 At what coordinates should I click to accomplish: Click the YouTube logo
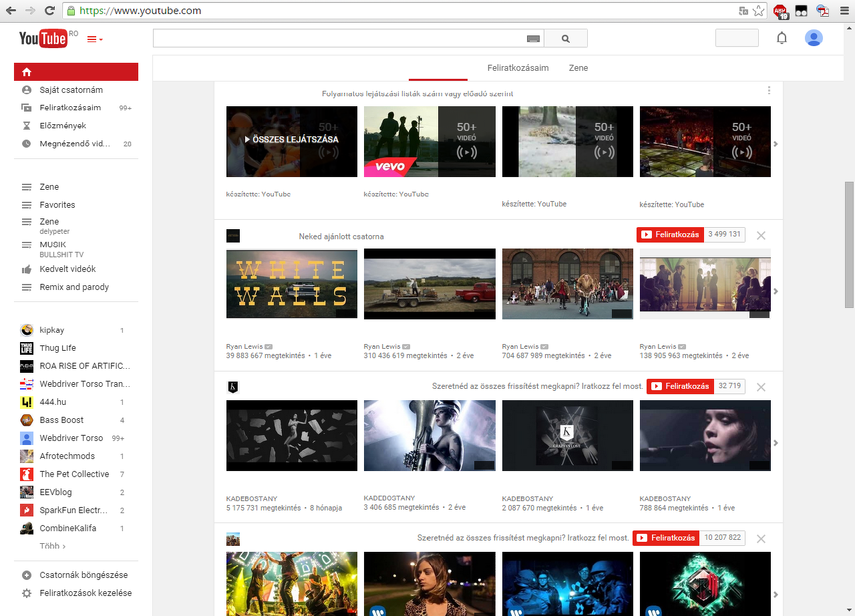pos(43,39)
